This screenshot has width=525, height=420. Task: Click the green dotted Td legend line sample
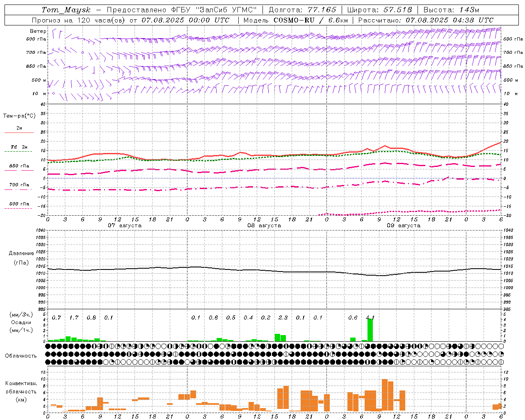[x=18, y=151]
